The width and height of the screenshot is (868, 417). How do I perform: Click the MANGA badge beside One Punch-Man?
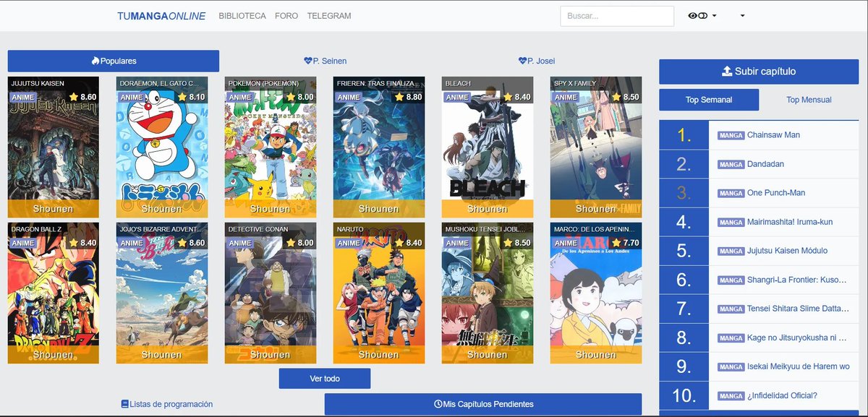(x=731, y=193)
